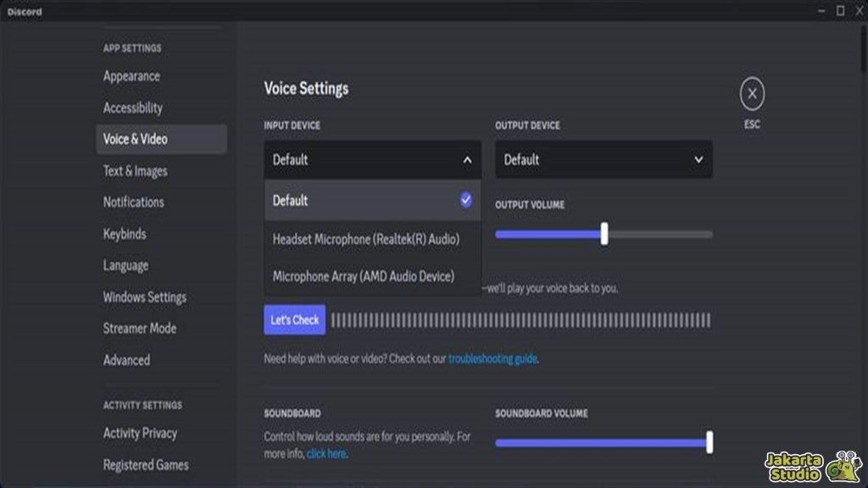Choose Microphone Array (AMD Audio Device)
This screenshot has height=488, width=868.
(x=373, y=276)
